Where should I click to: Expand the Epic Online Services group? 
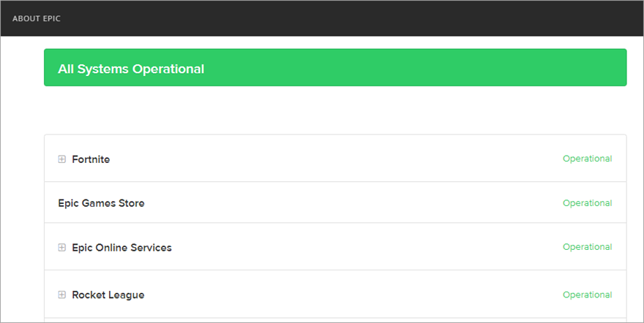[x=62, y=248]
